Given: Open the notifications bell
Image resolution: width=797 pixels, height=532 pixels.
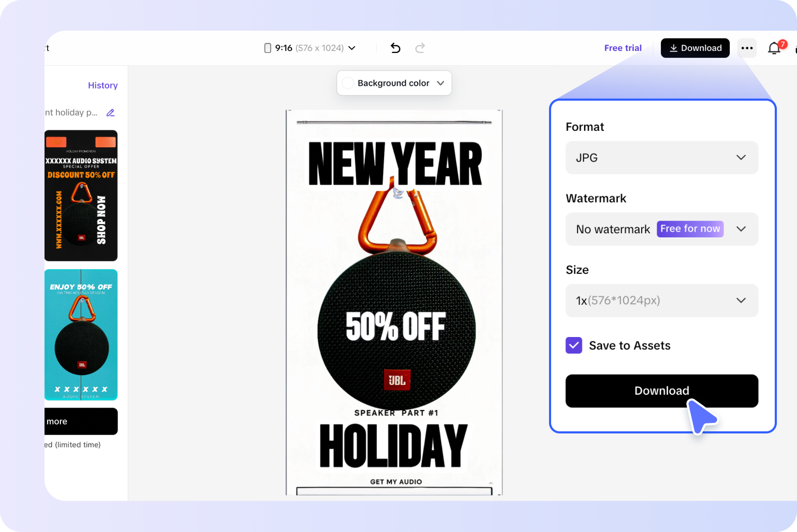Looking at the screenshot, I should 774,48.
